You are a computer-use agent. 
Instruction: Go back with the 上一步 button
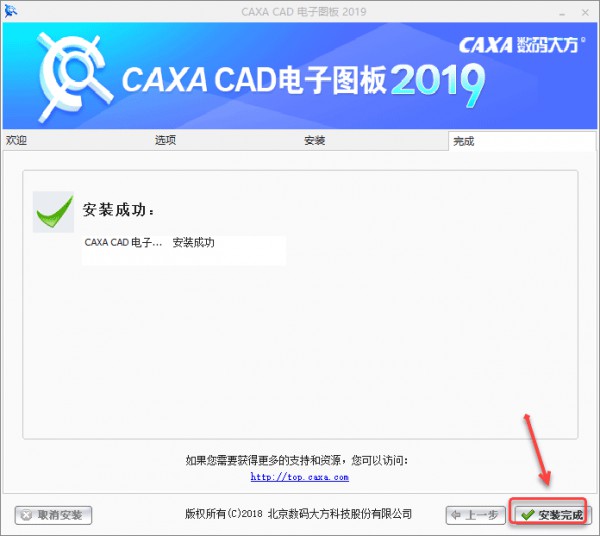476,515
